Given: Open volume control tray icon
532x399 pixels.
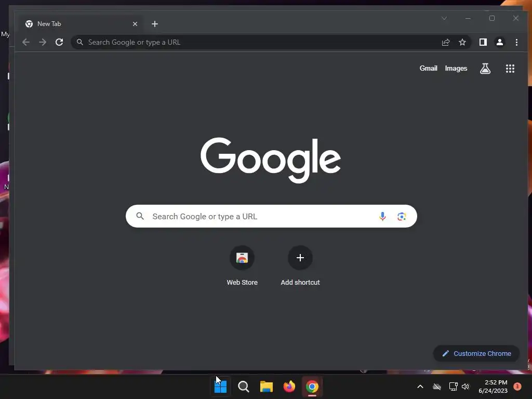Looking at the screenshot, I should (465, 387).
